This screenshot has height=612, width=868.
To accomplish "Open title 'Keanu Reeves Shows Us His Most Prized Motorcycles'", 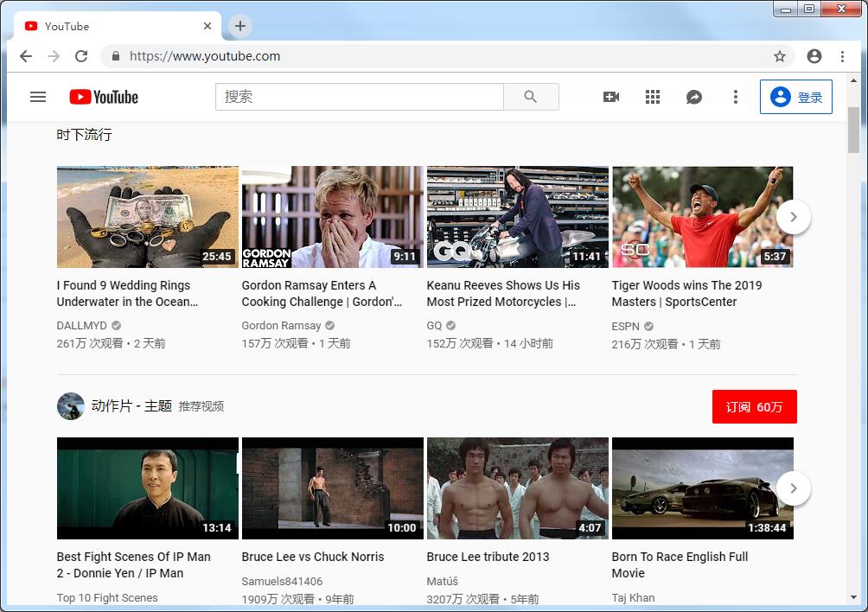I will pyautogui.click(x=503, y=293).
